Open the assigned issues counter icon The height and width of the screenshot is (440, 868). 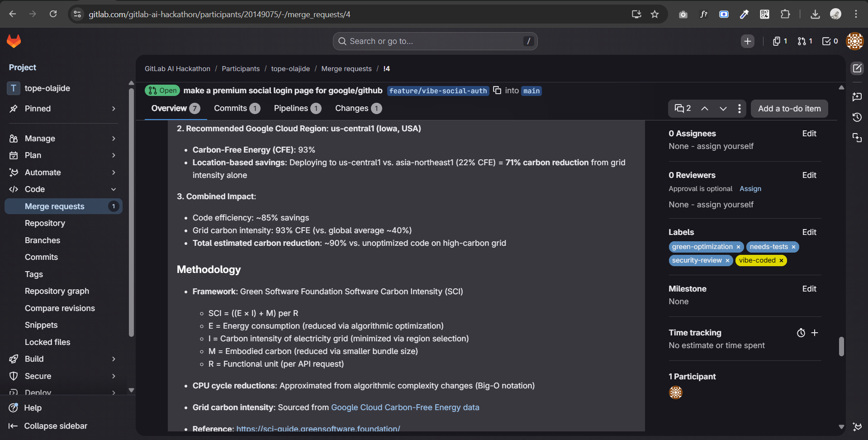[x=780, y=41]
